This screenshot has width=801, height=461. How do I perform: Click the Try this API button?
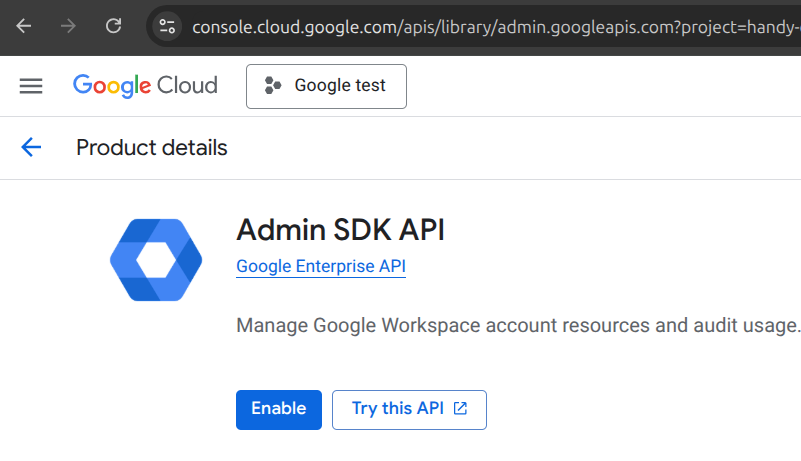(x=409, y=409)
